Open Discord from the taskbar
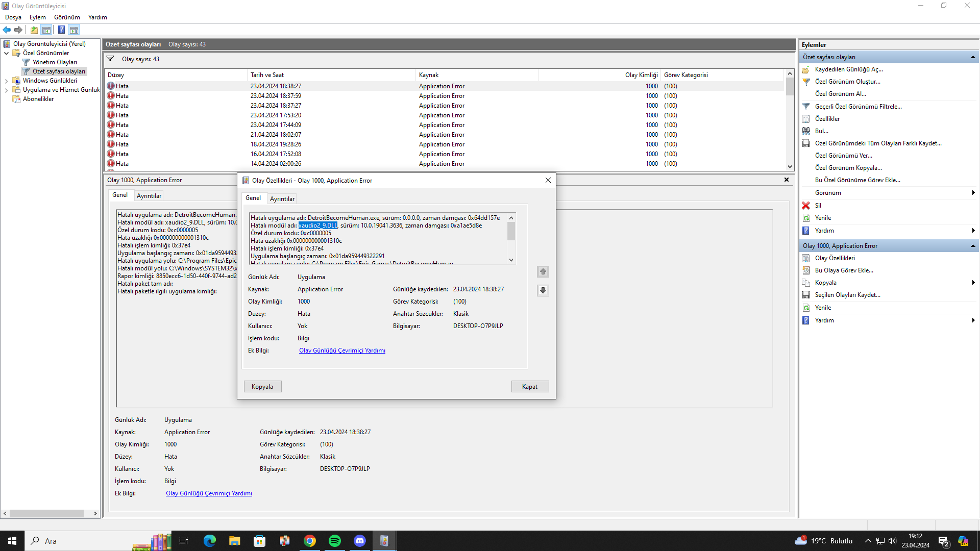 pyautogui.click(x=360, y=541)
